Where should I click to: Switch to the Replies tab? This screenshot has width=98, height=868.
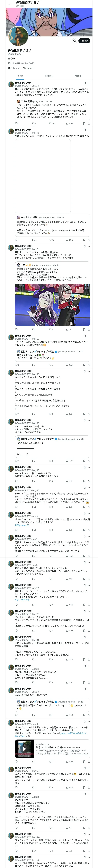coord(49,76)
